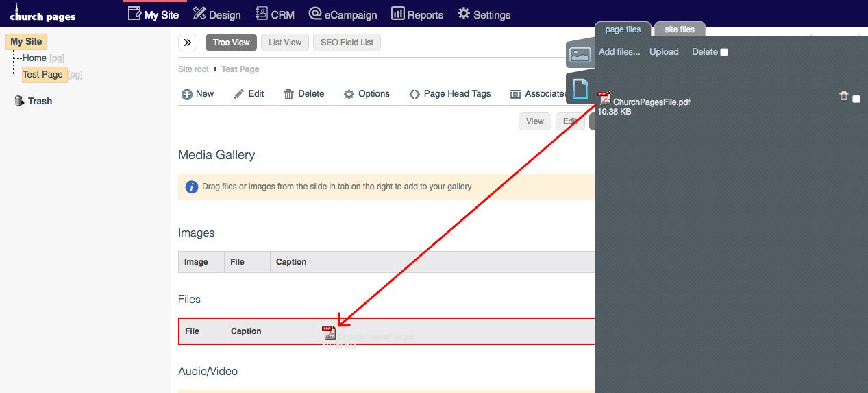Open Associated items toolbar entry
Image resolution: width=868 pixels, height=393 pixels.
tap(538, 94)
